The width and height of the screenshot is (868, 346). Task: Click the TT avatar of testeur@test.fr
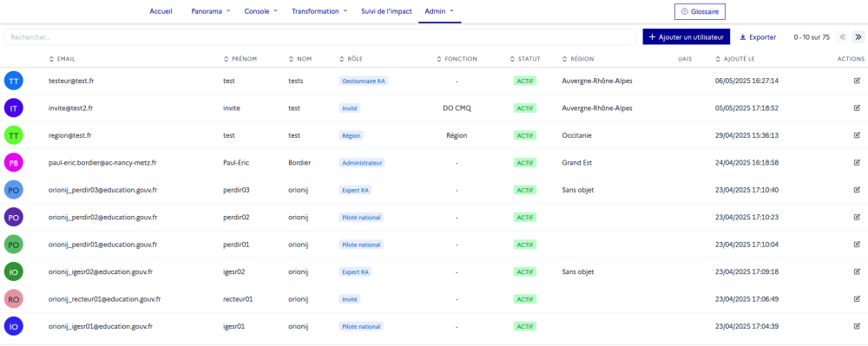tap(13, 81)
